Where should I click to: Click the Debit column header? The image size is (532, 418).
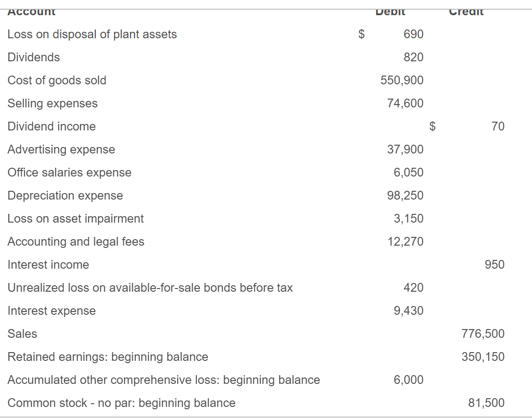click(390, 10)
